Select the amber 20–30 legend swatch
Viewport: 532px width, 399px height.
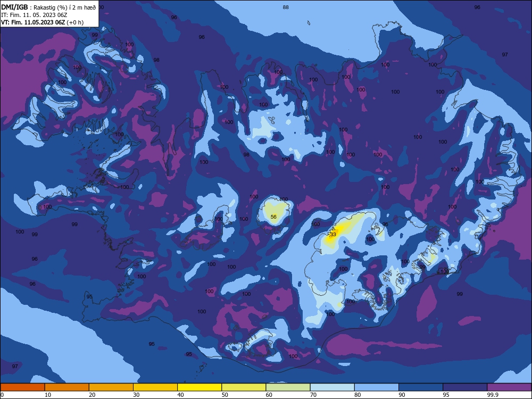(111, 387)
